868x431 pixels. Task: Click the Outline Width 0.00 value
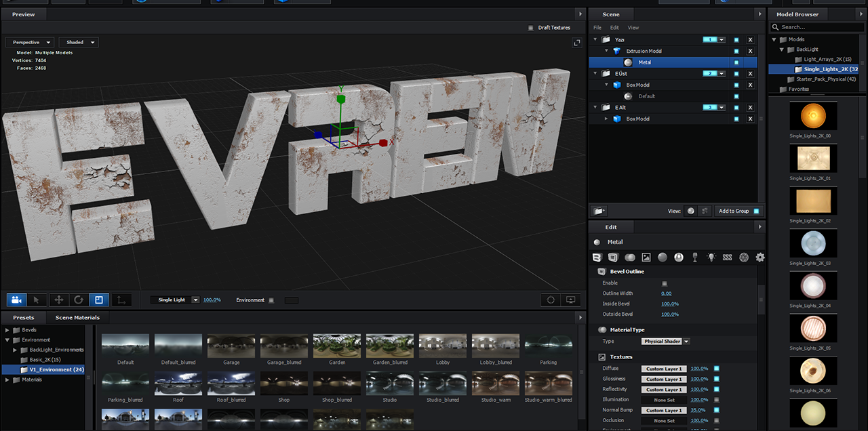pyautogui.click(x=667, y=293)
